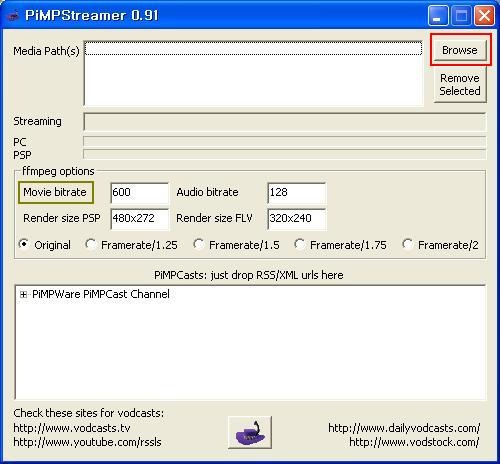This screenshot has width=500, height=464.
Task: Click the Streaming progress bar
Action: click(x=285, y=121)
